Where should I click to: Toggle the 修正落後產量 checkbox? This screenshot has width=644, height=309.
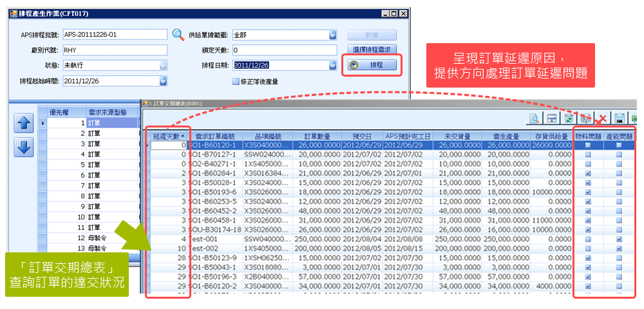(236, 81)
